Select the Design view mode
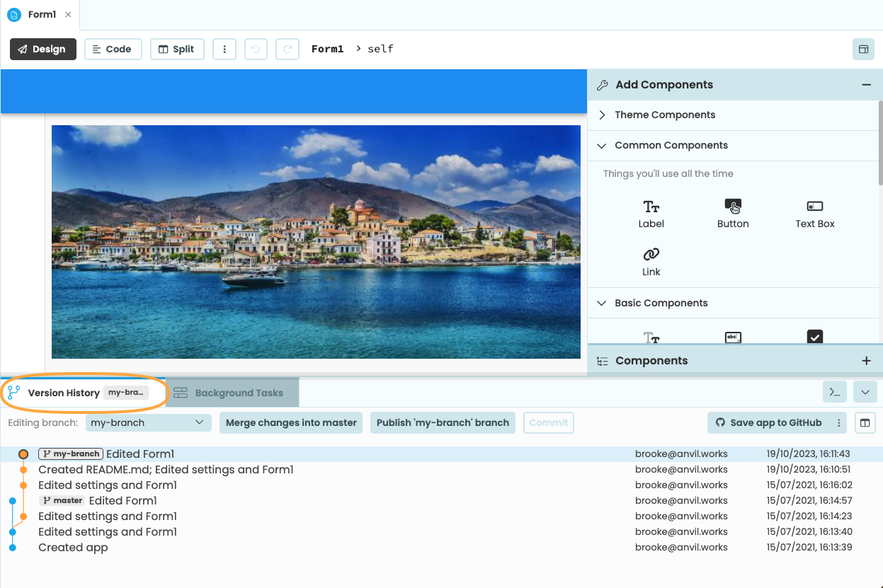883x588 pixels. click(x=42, y=49)
